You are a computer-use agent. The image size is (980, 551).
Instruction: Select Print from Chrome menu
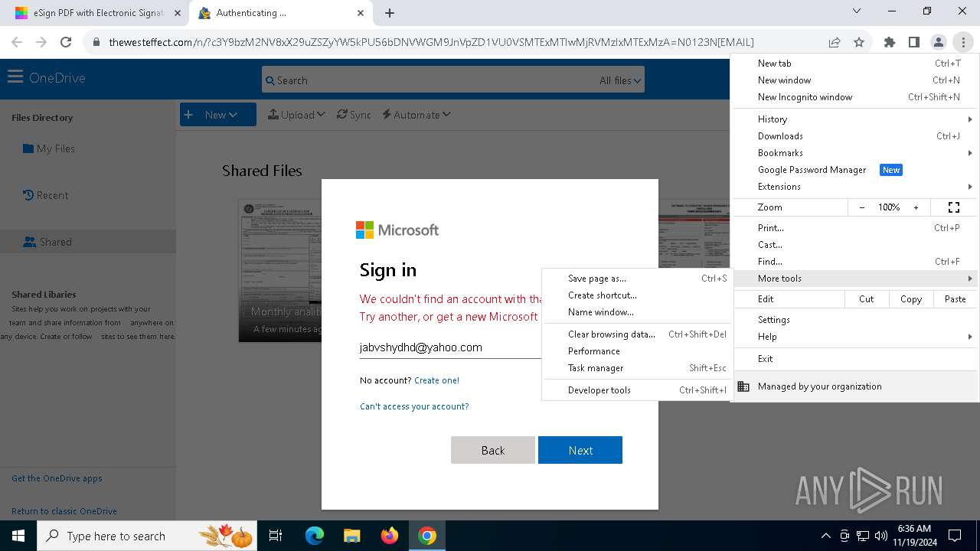point(856,228)
